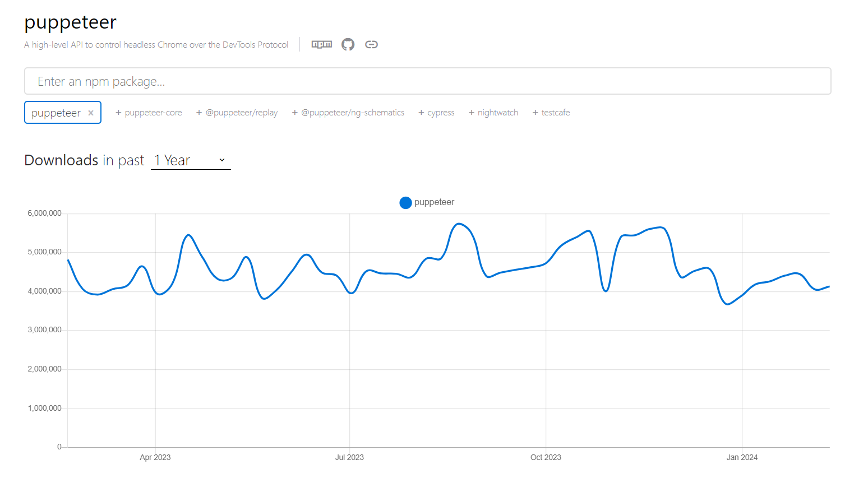The image size is (868, 483).
Task: Click the 'Oct 2023' axis label
Action: tap(546, 457)
